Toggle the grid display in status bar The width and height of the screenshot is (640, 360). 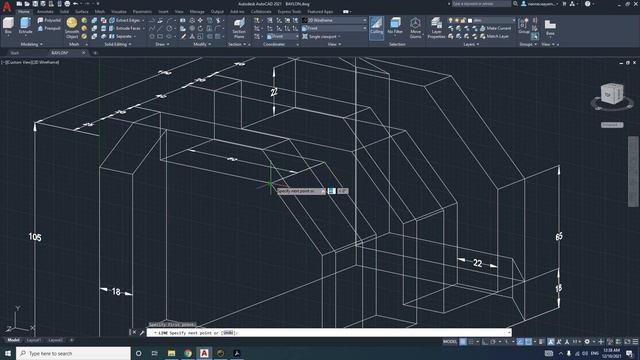(x=463, y=342)
